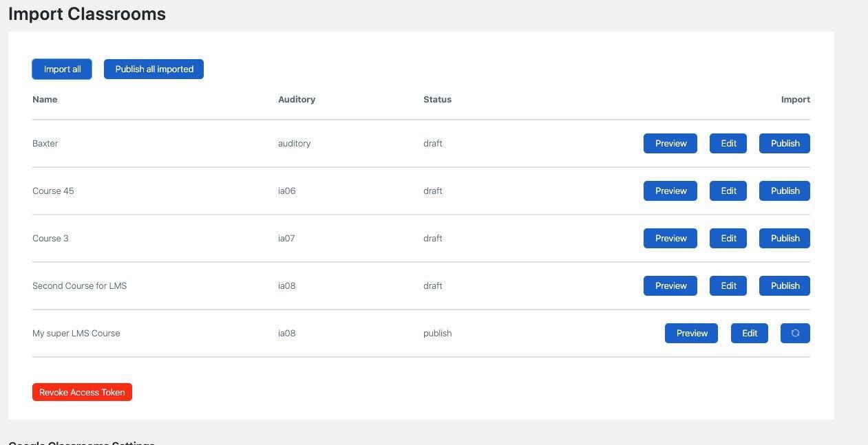Click the red Revoke Access Token button
868x445 pixels.
click(x=82, y=392)
